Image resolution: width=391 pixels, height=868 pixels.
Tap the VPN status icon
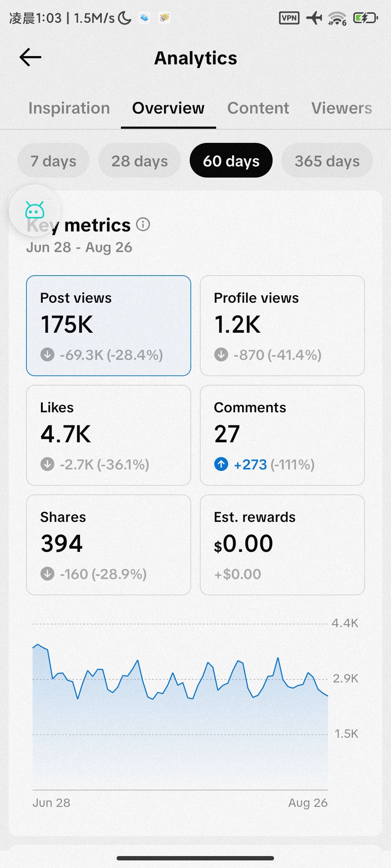[289, 18]
